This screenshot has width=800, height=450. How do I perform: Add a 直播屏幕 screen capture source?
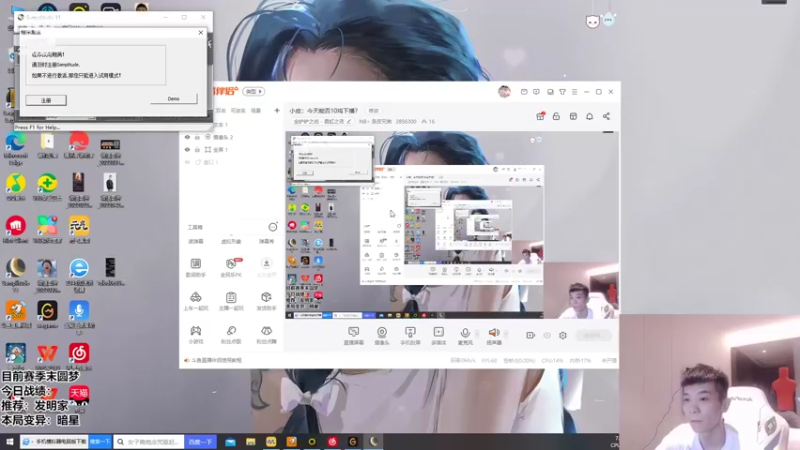point(354,336)
